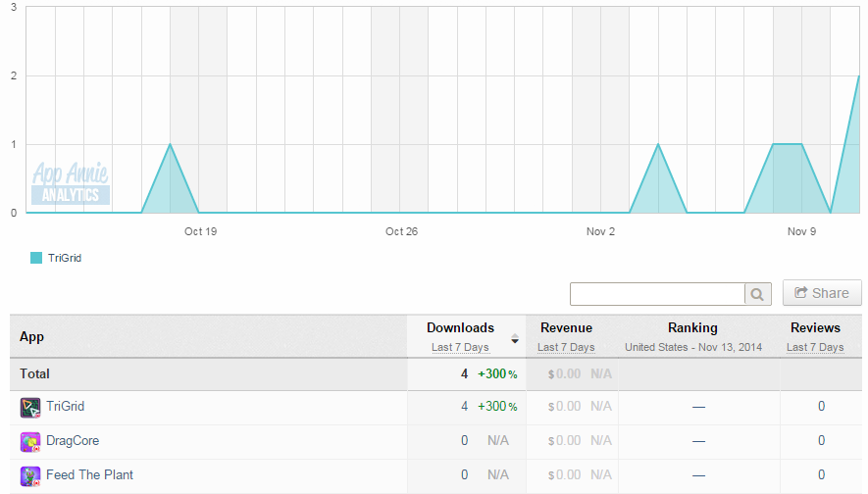Click Total row '+300%' download change

497,374
